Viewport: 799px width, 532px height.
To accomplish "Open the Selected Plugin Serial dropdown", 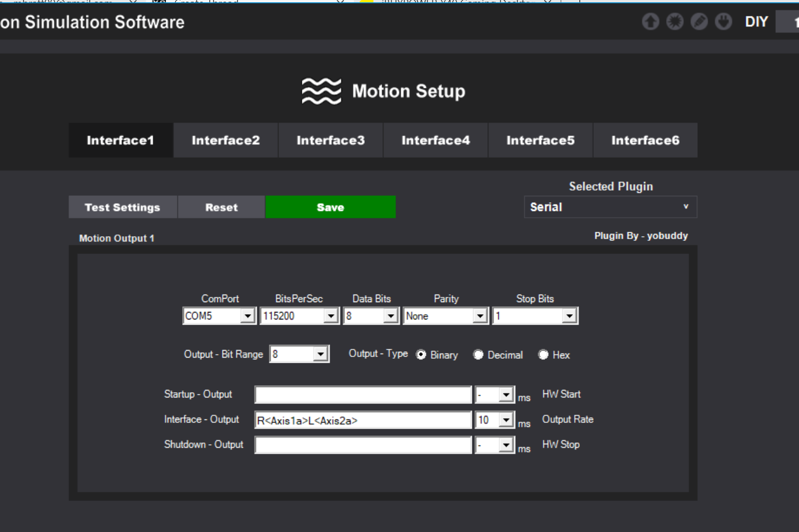I will tap(610, 207).
